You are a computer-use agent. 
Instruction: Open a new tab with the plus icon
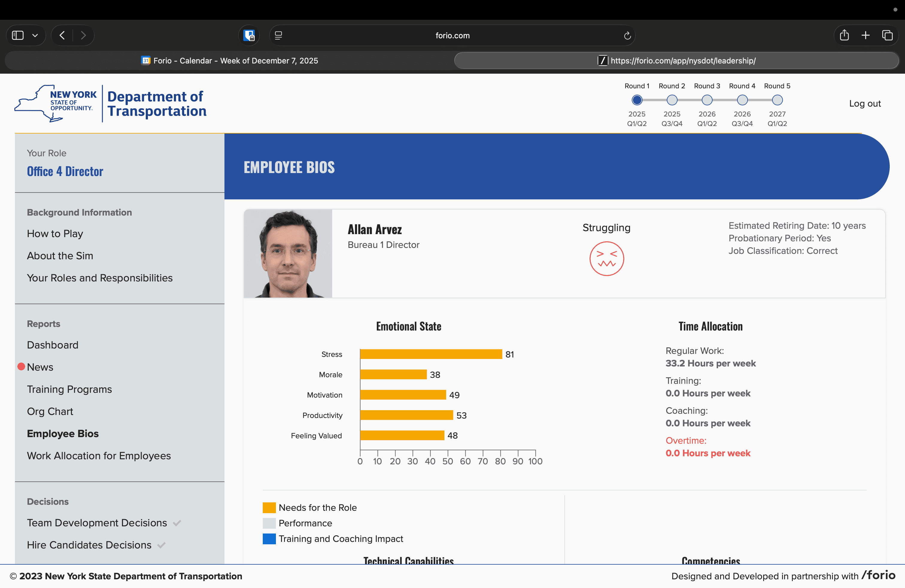[865, 35]
